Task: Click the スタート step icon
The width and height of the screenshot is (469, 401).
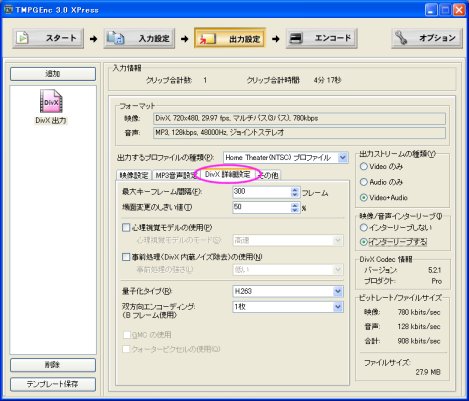Action: [x=23, y=38]
